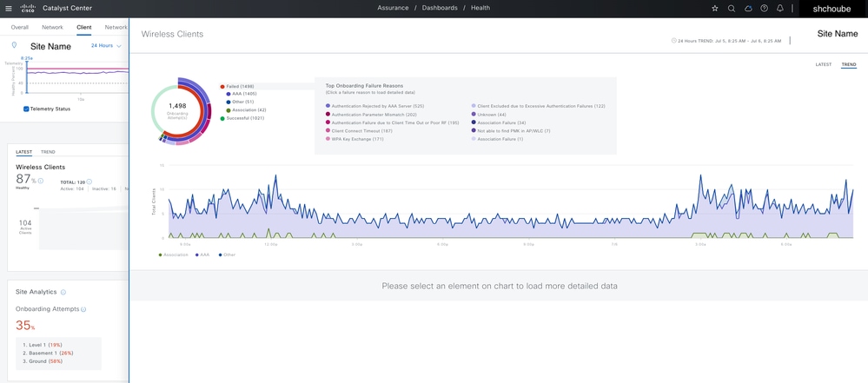This screenshot has width=868, height=383.
Task: Open the 24 Hours time range dropdown
Action: tap(106, 46)
